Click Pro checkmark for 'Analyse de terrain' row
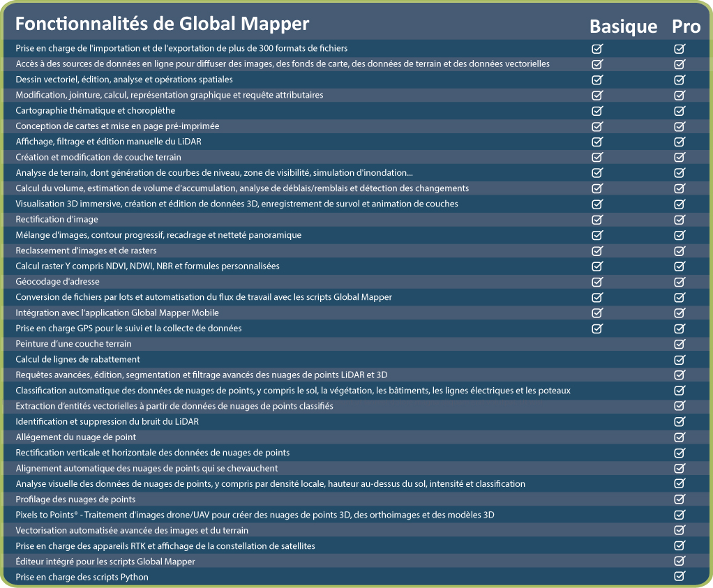Screen dimensions: 713x588 click(x=680, y=173)
